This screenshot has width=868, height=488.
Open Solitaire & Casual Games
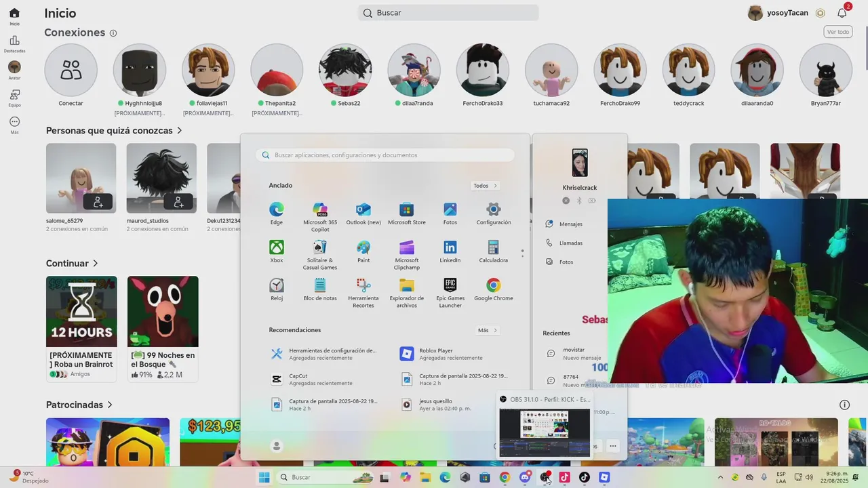[x=320, y=255]
